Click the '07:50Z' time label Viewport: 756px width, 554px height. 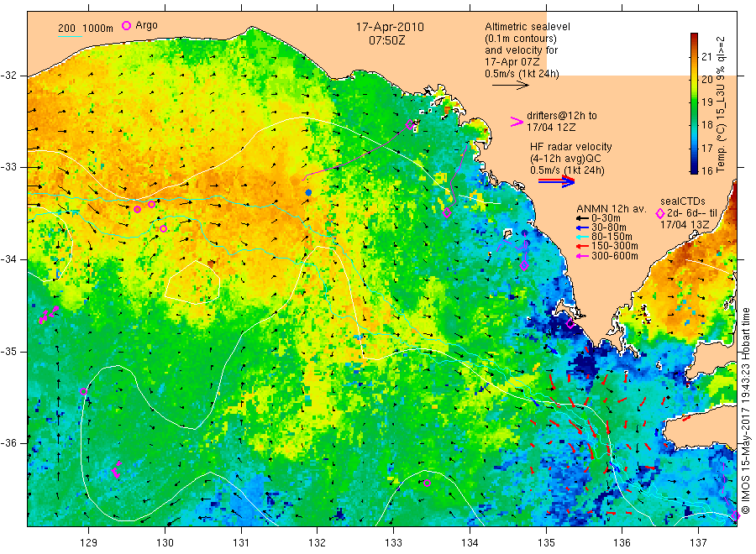point(386,40)
